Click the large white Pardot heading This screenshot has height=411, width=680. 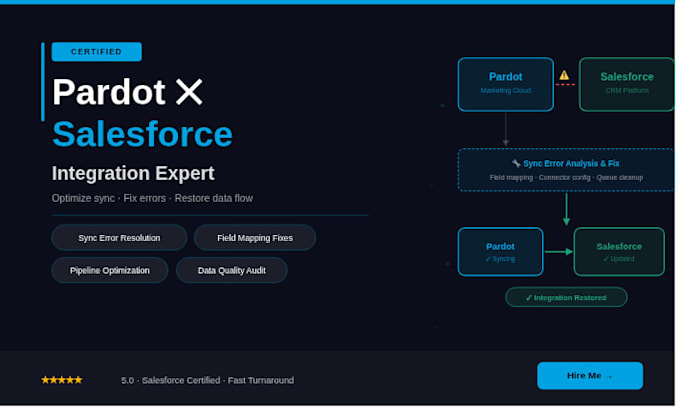click(109, 92)
